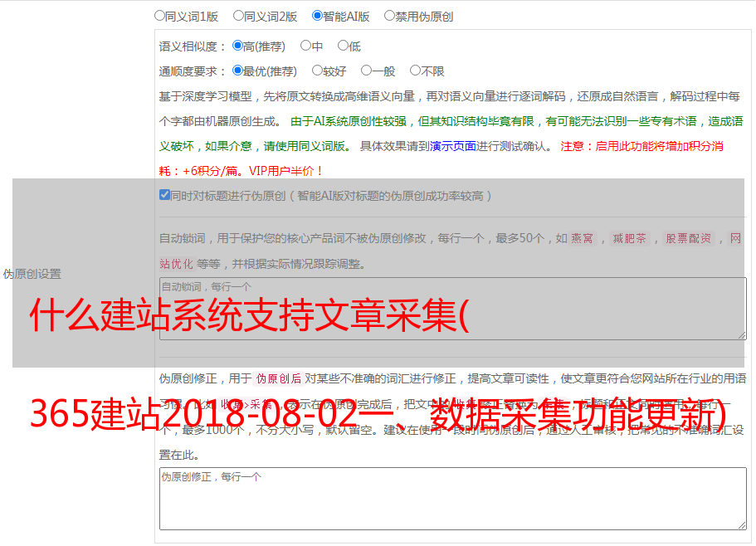Click the 减肥茶 example tag

(x=629, y=238)
